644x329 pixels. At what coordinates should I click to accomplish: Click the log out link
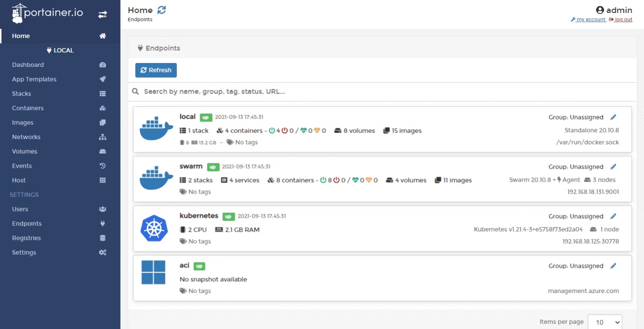tap(622, 19)
